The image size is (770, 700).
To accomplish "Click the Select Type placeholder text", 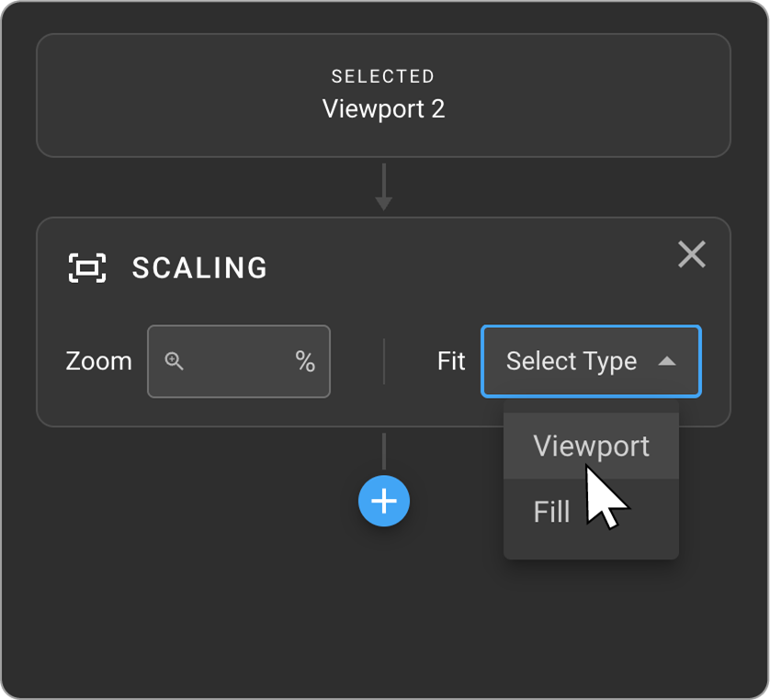I will click(x=571, y=361).
